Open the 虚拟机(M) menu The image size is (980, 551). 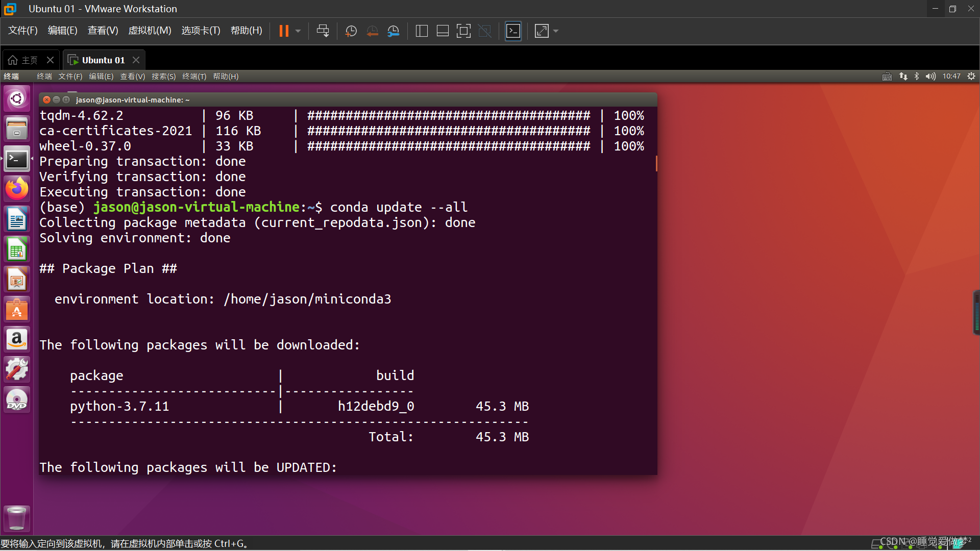(150, 31)
